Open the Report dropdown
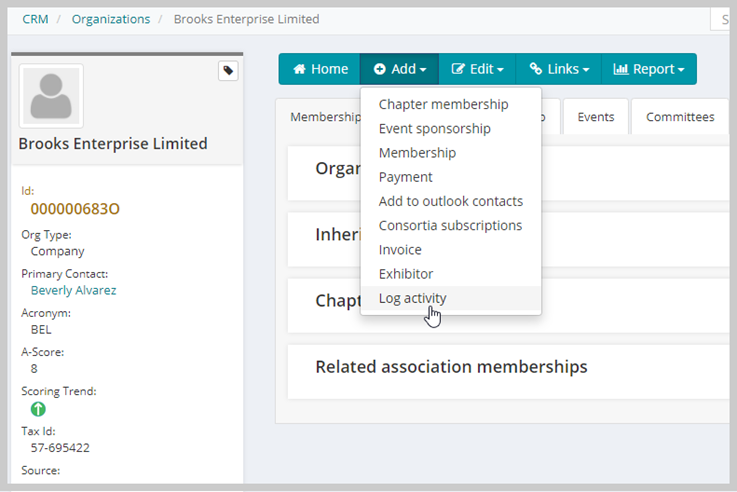This screenshot has width=737, height=492. coord(649,69)
